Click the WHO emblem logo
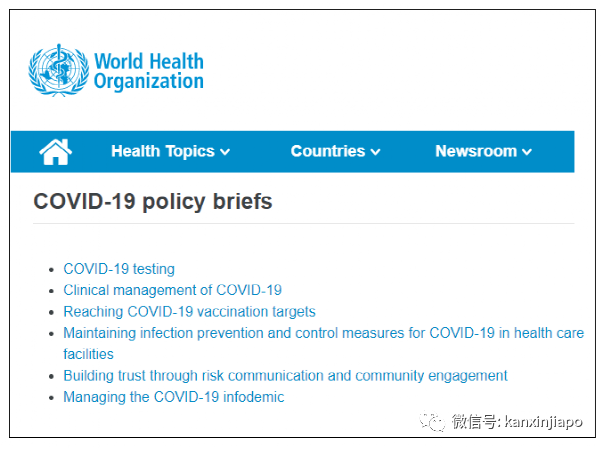Screen dimensions: 602x449 tap(58, 70)
